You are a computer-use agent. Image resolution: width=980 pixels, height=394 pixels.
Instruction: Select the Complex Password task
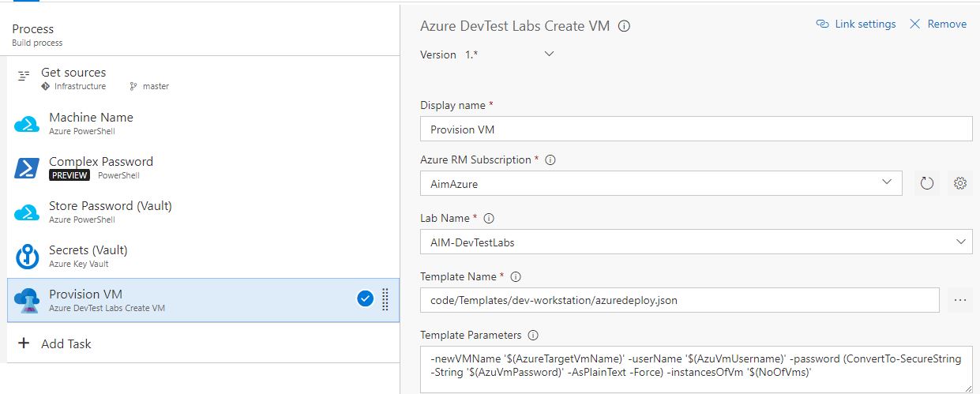pyautogui.click(x=203, y=167)
